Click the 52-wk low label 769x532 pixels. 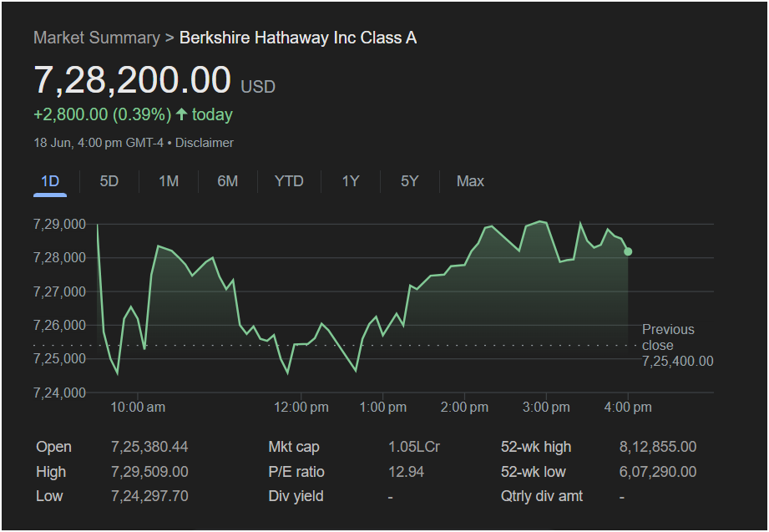pyautogui.click(x=534, y=472)
